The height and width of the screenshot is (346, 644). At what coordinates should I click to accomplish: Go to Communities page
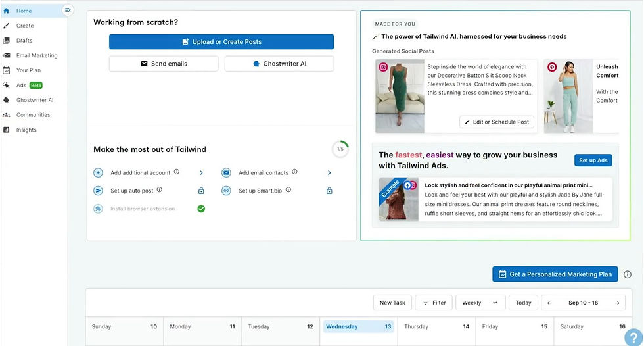point(33,114)
